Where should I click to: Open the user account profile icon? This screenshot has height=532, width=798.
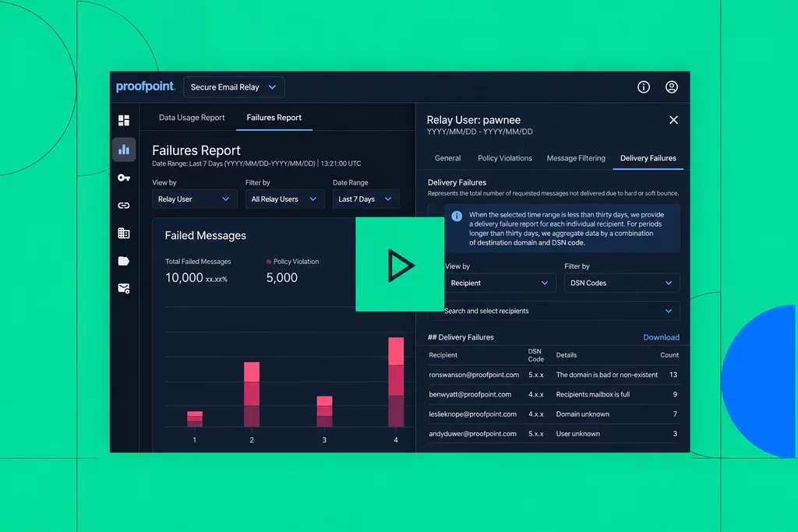coord(672,87)
